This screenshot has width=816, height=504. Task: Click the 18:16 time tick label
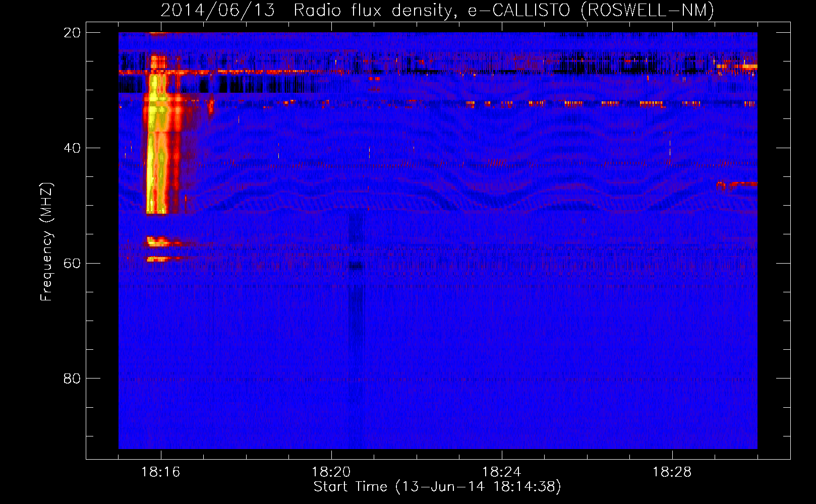pos(161,472)
